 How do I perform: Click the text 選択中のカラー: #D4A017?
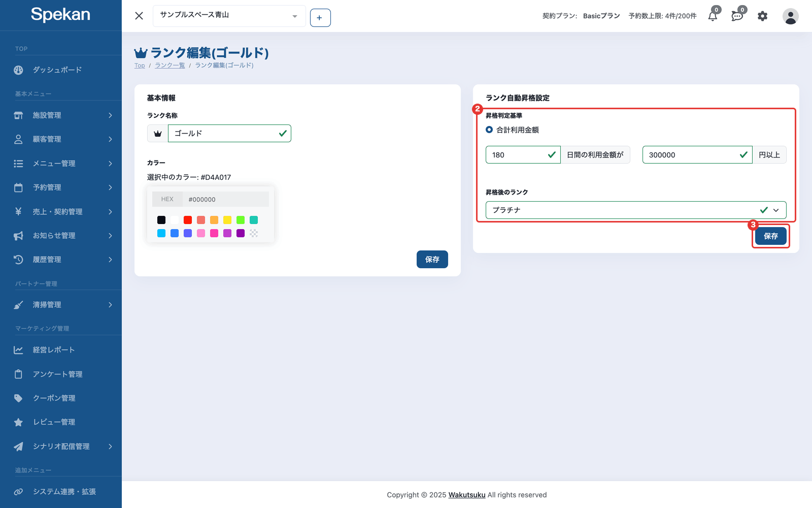click(189, 177)
